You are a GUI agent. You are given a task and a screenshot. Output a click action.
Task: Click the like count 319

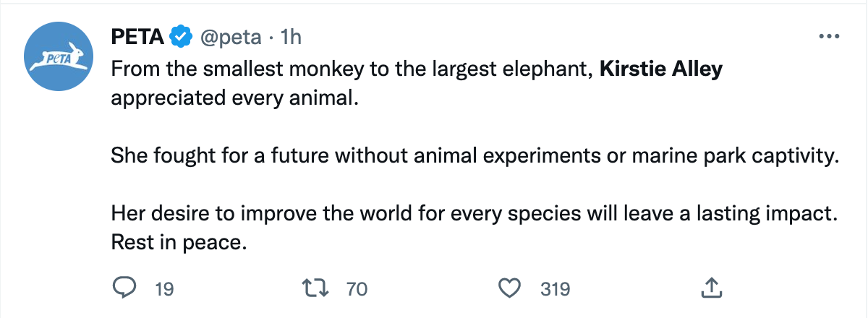coord(556,289)
